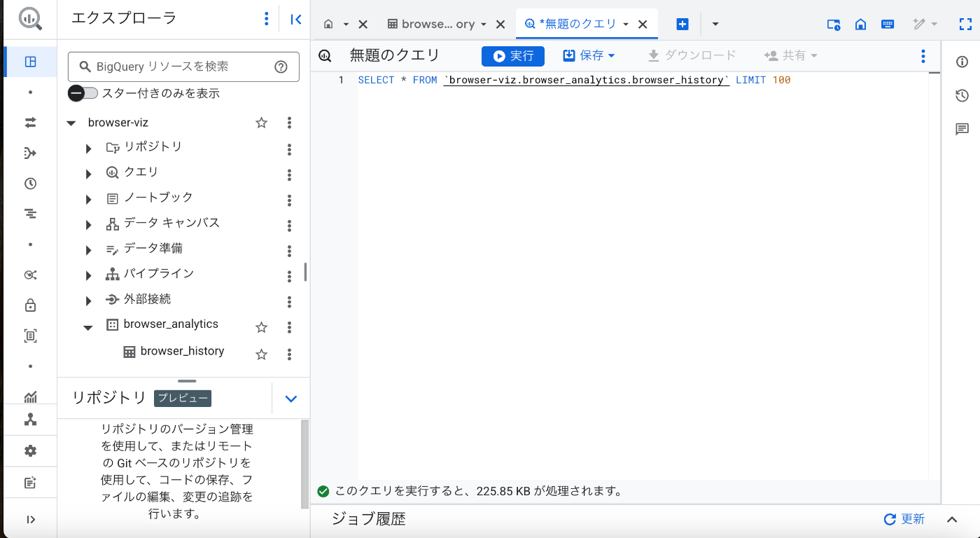Image resolution: width=980 pixels, height=538 pixels.
Task: Click the search help question-mark icon
Action: tap(281, 67)
